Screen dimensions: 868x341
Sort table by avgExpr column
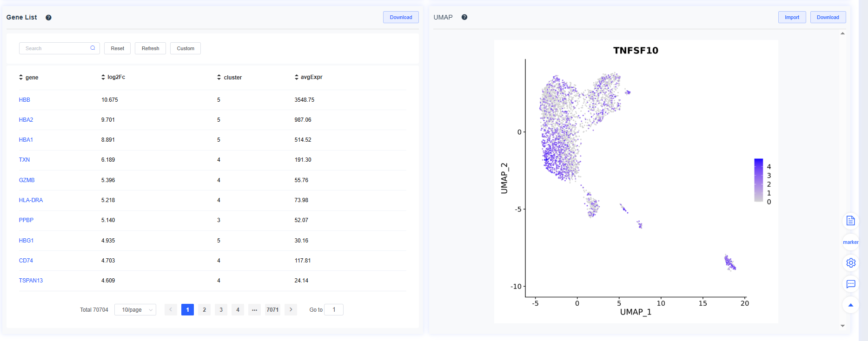(x=297, y=77)
